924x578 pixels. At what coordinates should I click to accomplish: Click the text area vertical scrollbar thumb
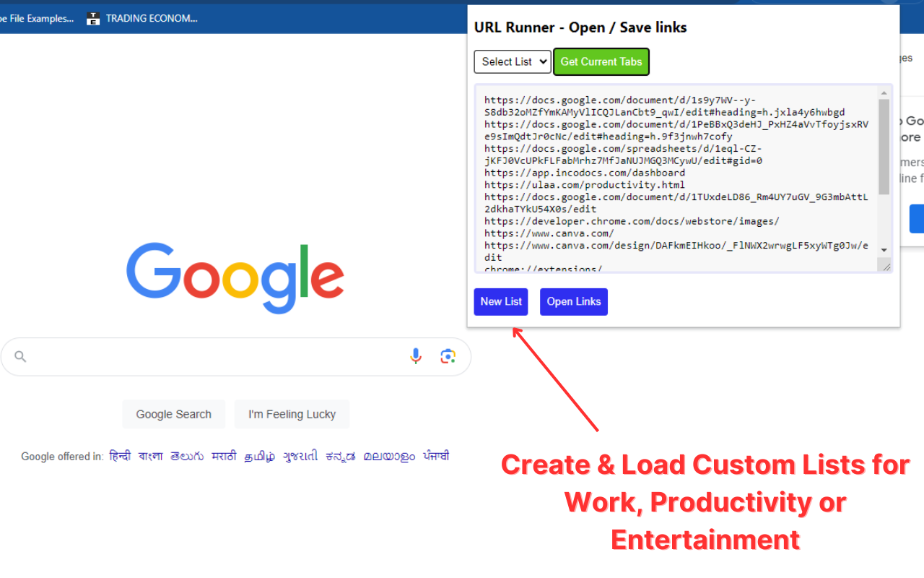pyautogui.click(x=884, y=147)
